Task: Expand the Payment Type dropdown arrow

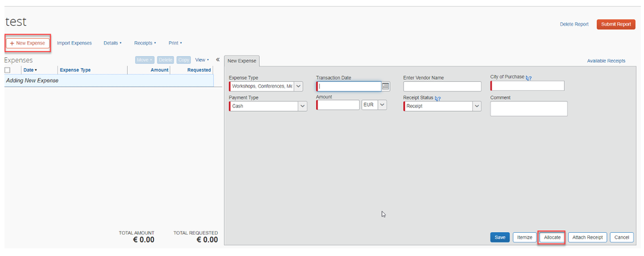Action: [303, 106]
